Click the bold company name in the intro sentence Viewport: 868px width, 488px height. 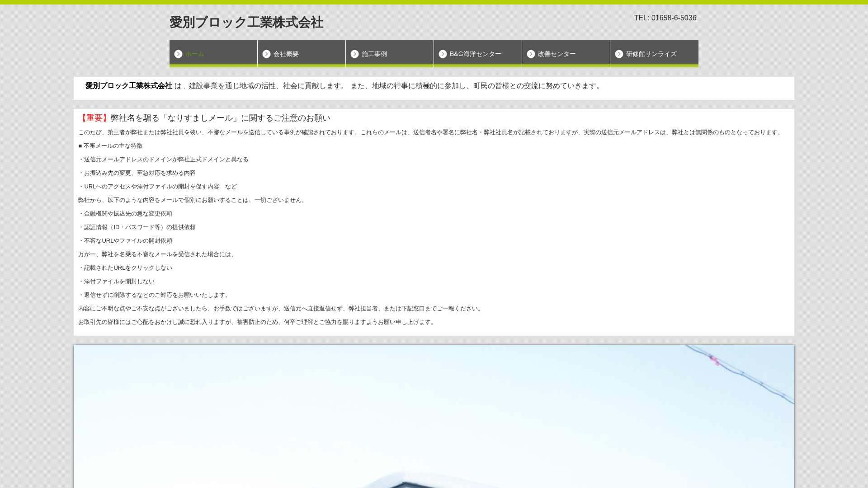click(x=129, y=86)
